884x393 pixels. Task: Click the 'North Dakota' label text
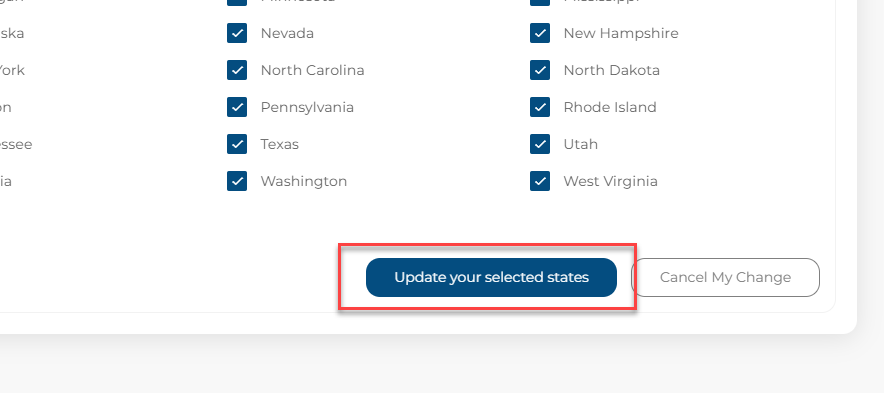pos(612,70)
